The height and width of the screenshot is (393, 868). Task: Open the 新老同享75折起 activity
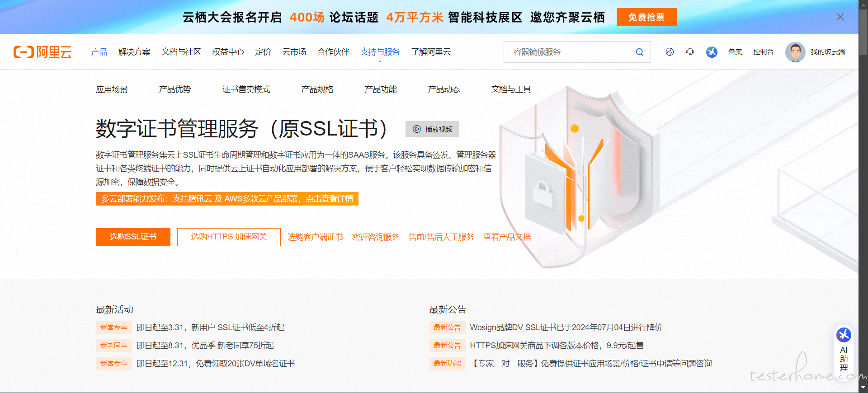[205, 346]
